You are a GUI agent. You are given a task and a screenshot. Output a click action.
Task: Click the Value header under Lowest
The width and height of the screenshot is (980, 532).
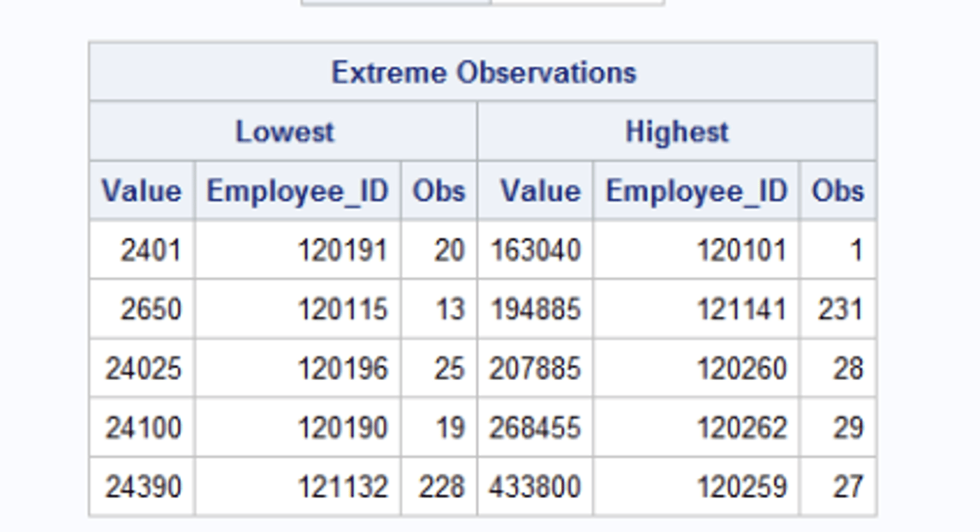pyautogui.click(x=142, y=191)
